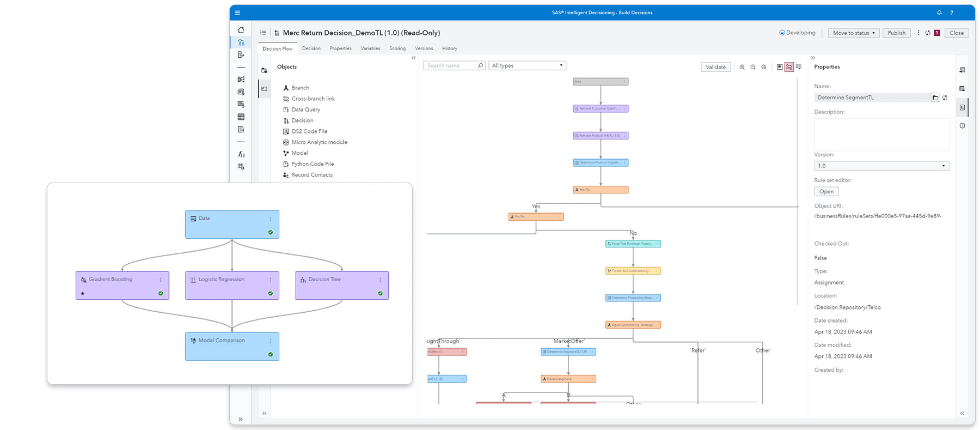980x430 pixels.
Task: Expand the left sidebar with bottom chevron
Action: [241, 419]
